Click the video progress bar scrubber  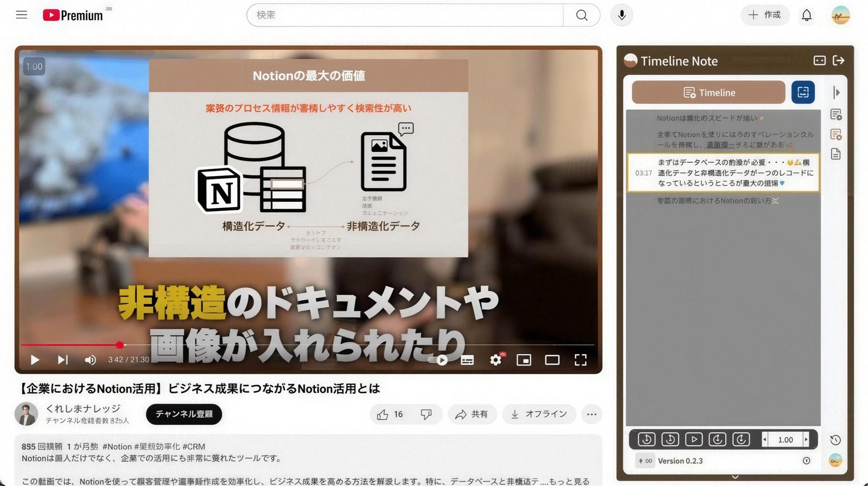tap(120, 345)
